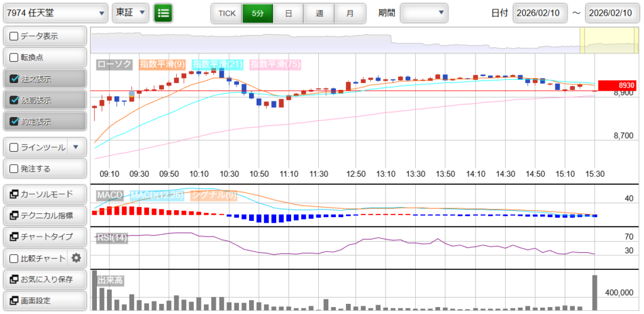Screen dimensions: 644x314
Task: Open the gear settings for 比較チャート
Action: (x=77, y=257)
